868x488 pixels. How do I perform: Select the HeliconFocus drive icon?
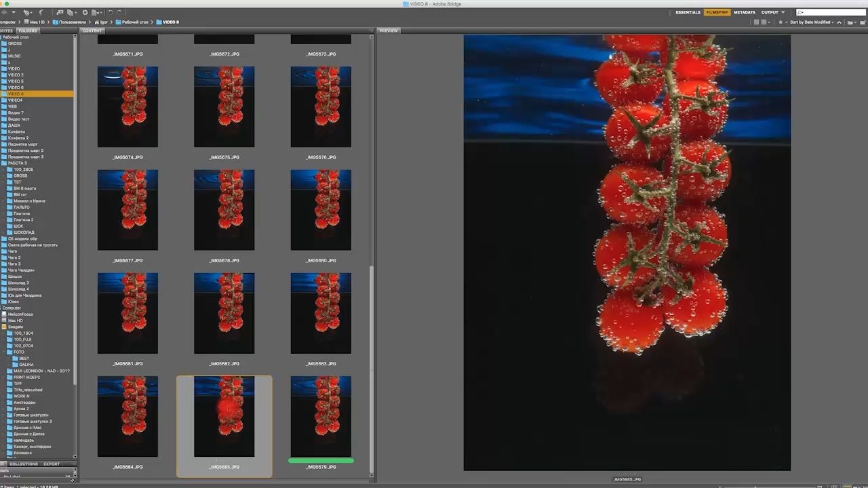coord(4,314)
